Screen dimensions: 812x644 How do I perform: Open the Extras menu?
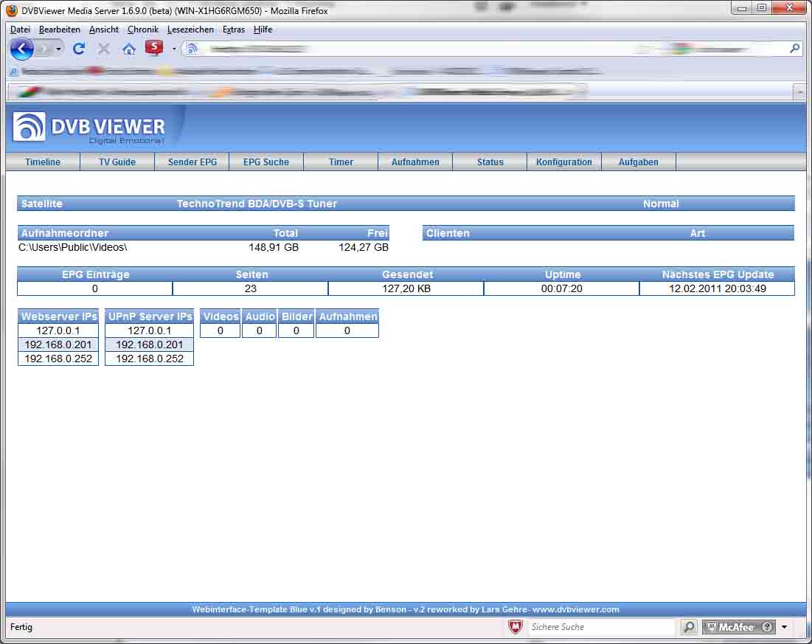pyautogui.click(x=234, y=30)
